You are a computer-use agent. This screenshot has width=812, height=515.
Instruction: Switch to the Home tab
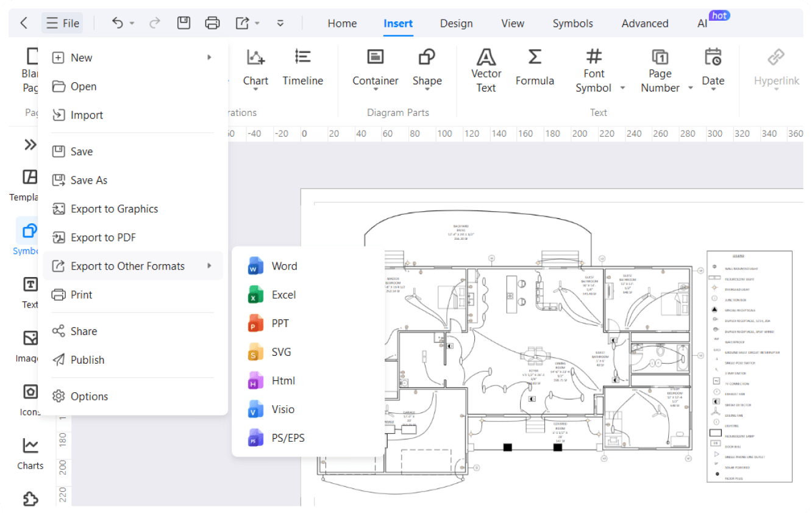(342, 23)
